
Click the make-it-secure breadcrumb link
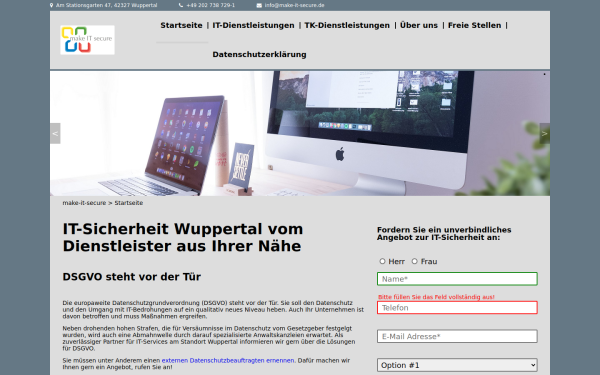84,203
